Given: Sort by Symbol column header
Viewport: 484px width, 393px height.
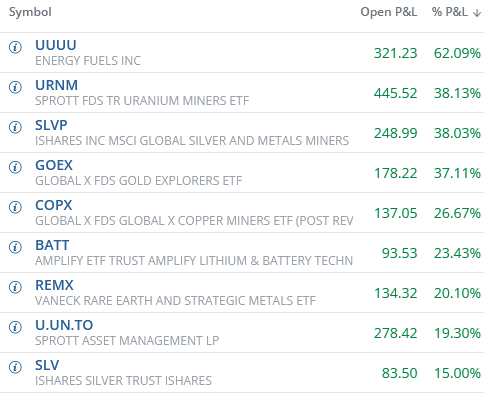Looking at the screenshot, I should (30, 12).
